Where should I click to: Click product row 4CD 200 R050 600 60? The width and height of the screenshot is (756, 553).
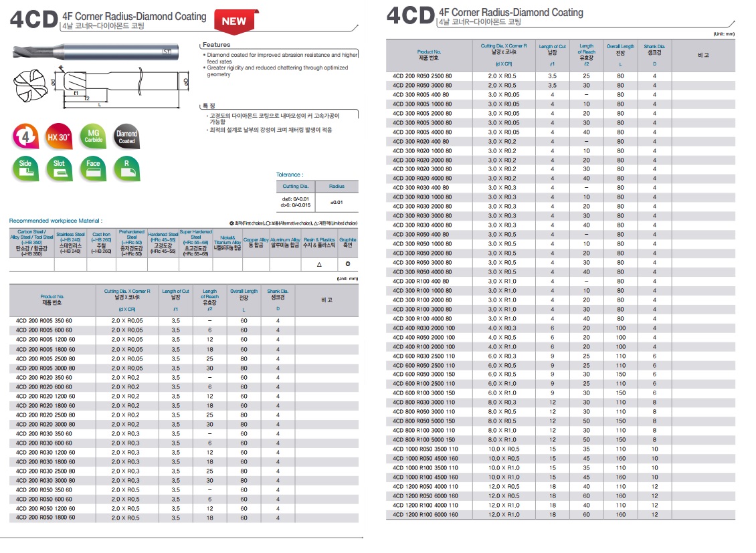(x=184, y=499)
